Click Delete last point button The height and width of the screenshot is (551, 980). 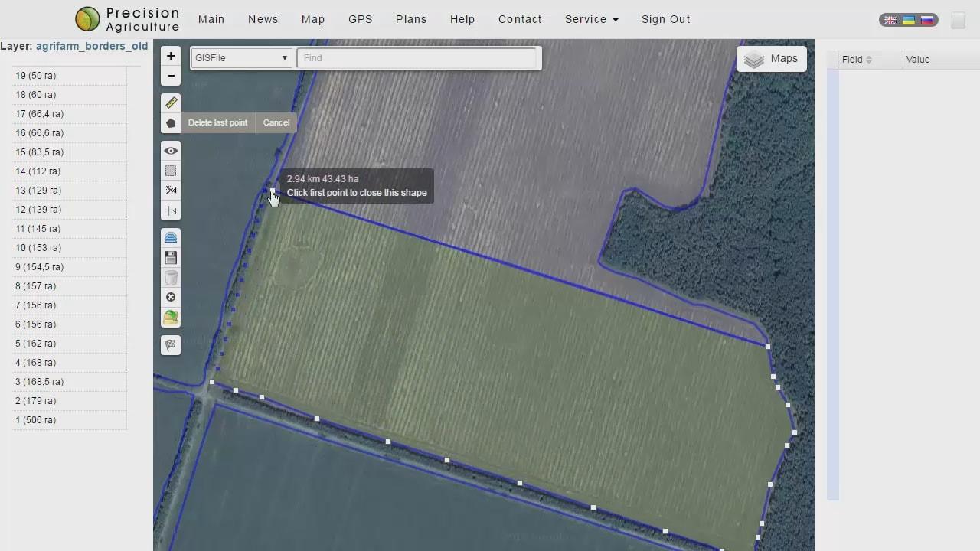217,123
